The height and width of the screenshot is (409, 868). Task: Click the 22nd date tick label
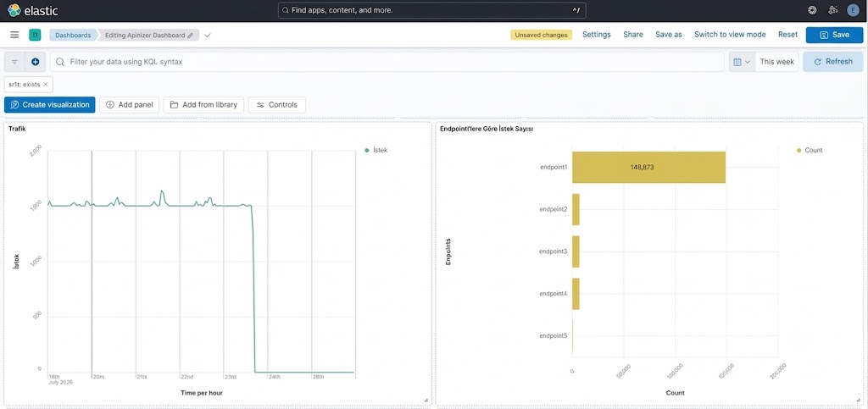187,377
